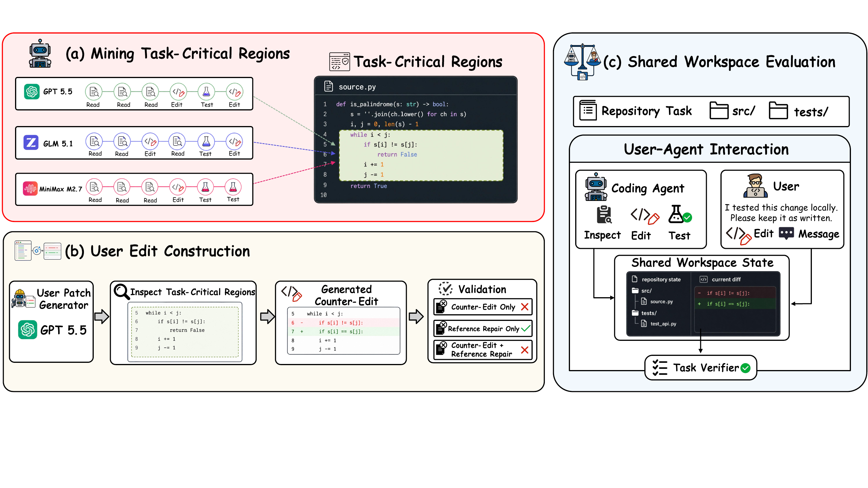Viewport: 868px width, 488px height.
Task: Click the Inspect clipboard icon under Coding Agent
Action: [604, 215]
